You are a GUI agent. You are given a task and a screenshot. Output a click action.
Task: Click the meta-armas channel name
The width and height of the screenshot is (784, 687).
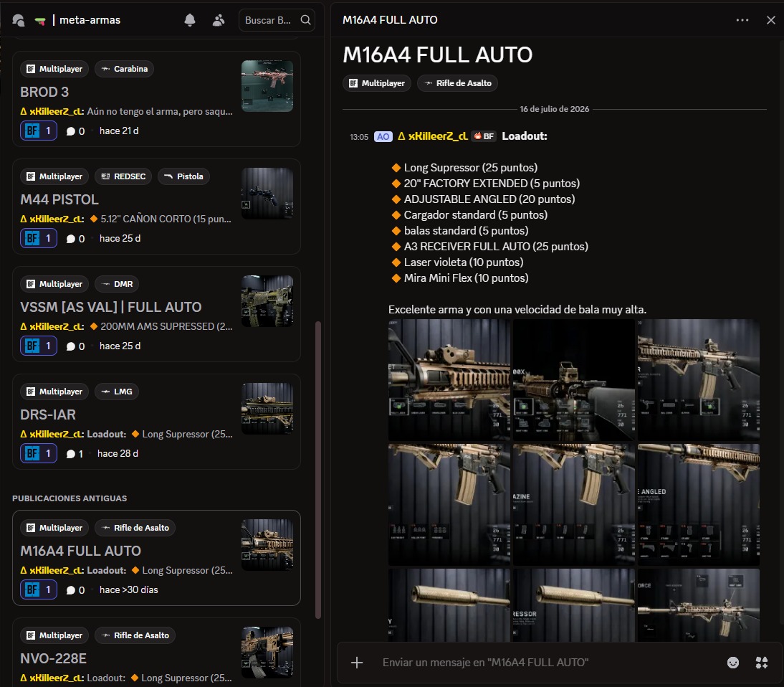90,20
